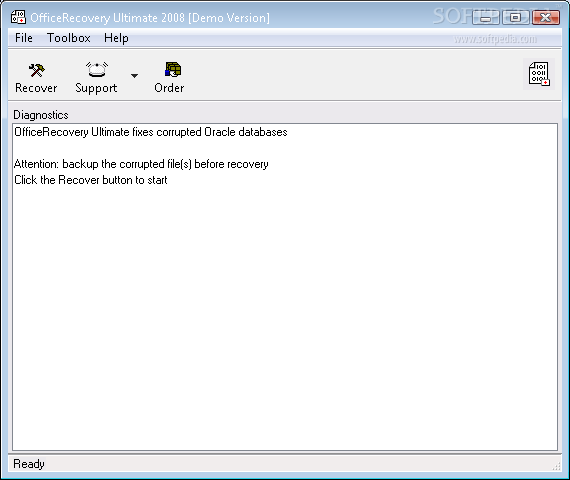This screenshot has width=570, height=480.
Task: Open the File menu
Action: tap(24, 38)
